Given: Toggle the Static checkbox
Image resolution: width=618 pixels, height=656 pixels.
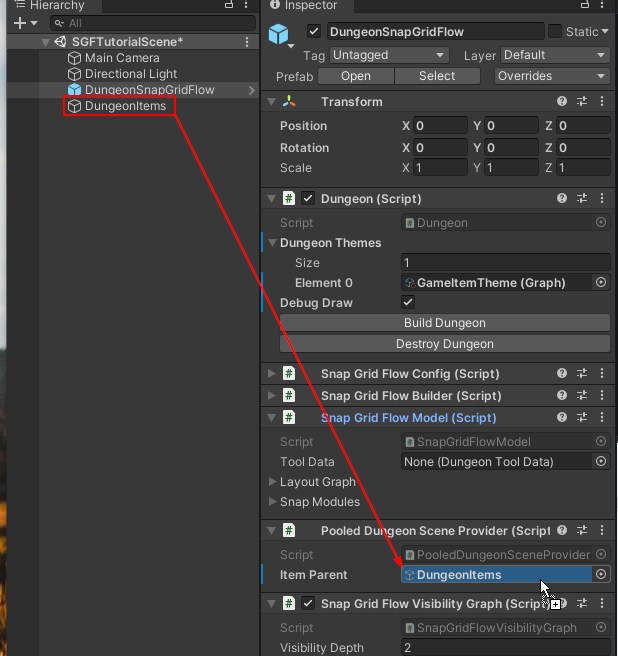Looking at the screenshot, I should (556, 32).
